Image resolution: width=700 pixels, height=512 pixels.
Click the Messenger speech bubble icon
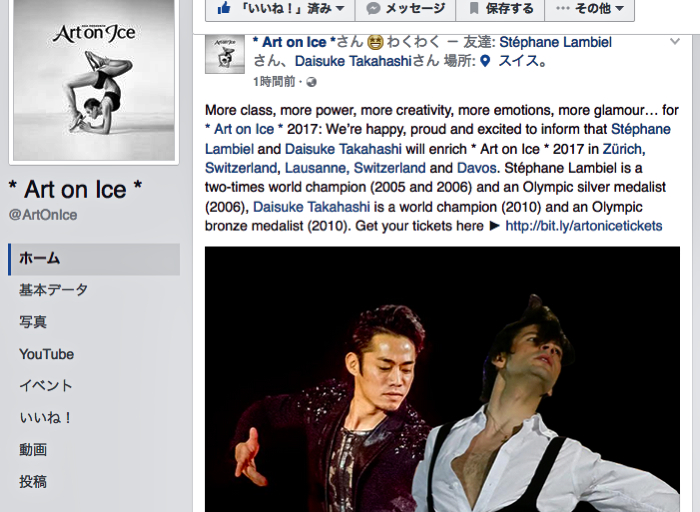(x=373, y=8)
